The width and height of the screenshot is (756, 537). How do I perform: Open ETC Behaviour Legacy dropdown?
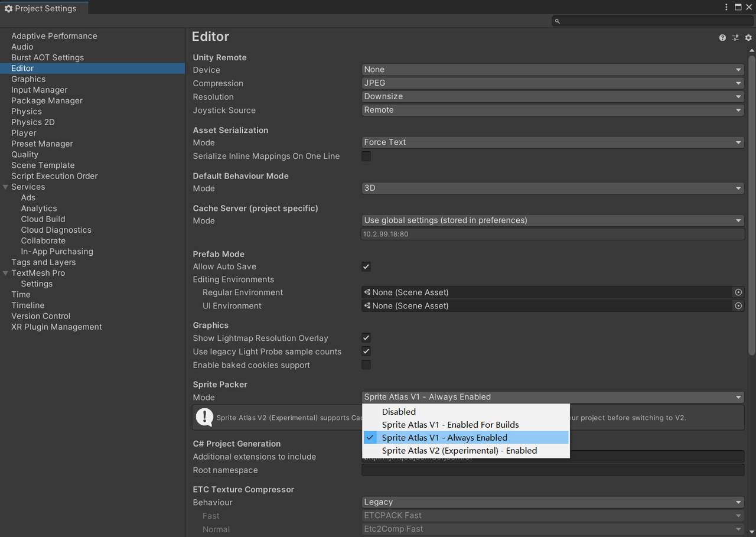point(553,502)
